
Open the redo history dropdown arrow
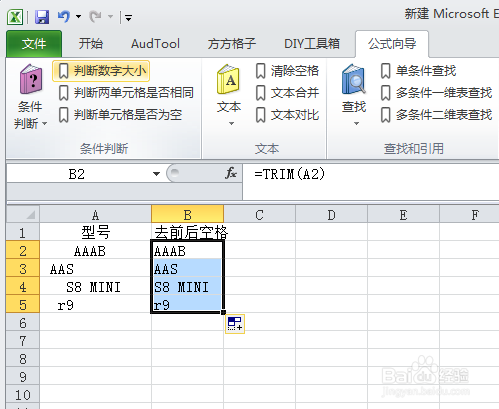point(110,16)
